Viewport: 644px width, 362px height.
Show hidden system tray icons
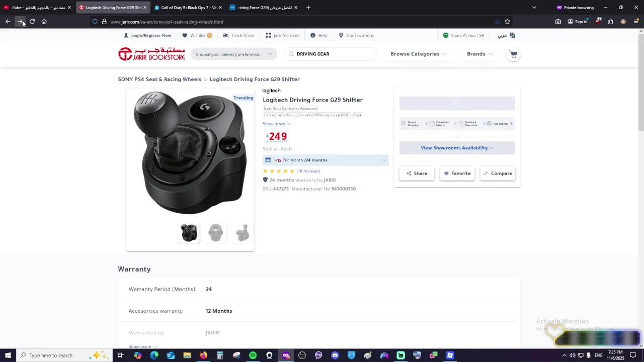564,355
